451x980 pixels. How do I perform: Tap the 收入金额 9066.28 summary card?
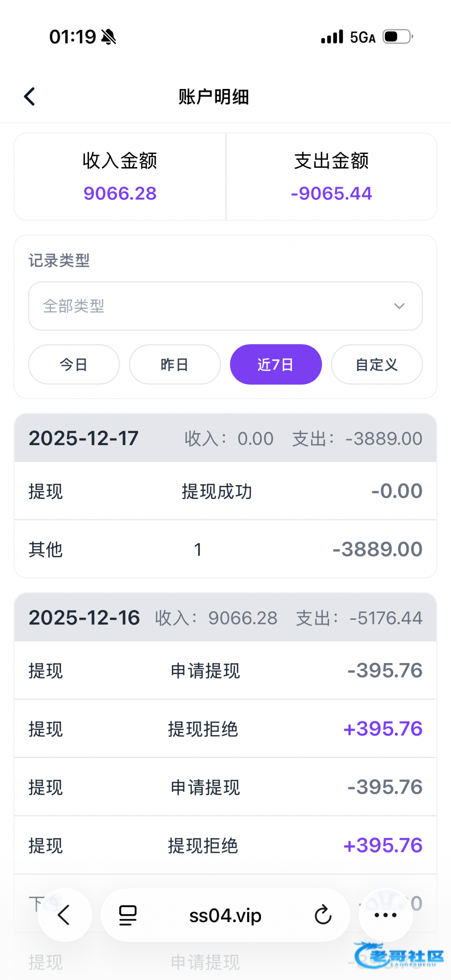click(120, 177)
